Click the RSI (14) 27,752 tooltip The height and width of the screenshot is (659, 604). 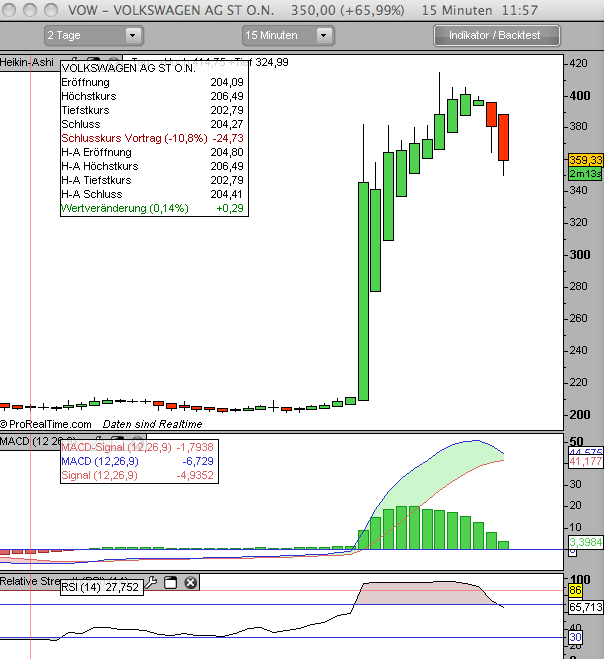point(102,587)
